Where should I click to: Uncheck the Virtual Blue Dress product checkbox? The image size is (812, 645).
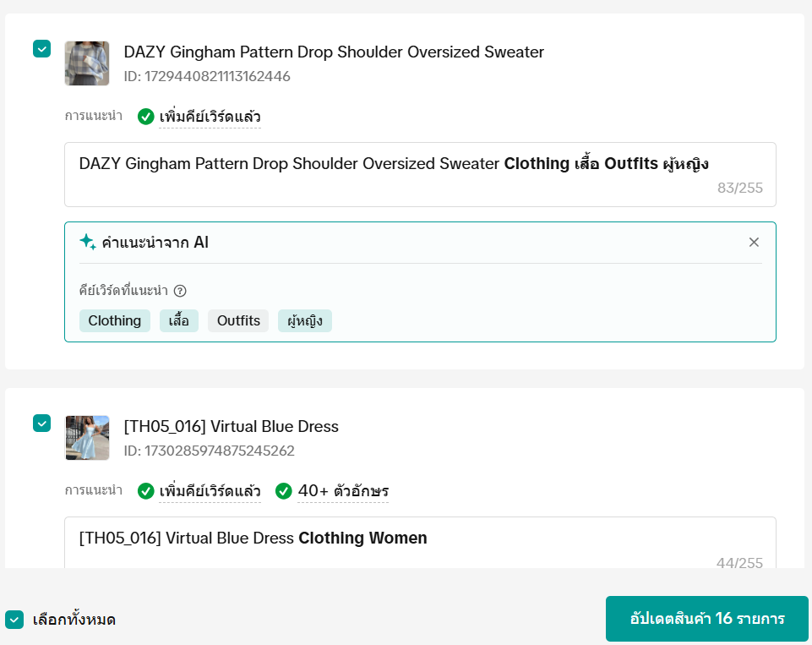click(x=42, y=423)
